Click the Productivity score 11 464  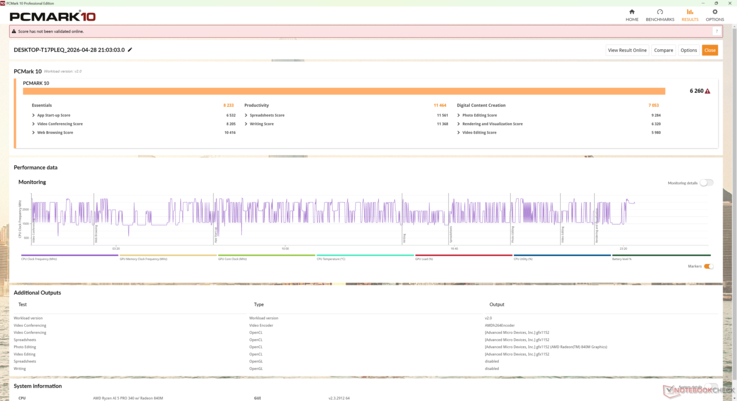pyautogui.click(x=440, y=105)
